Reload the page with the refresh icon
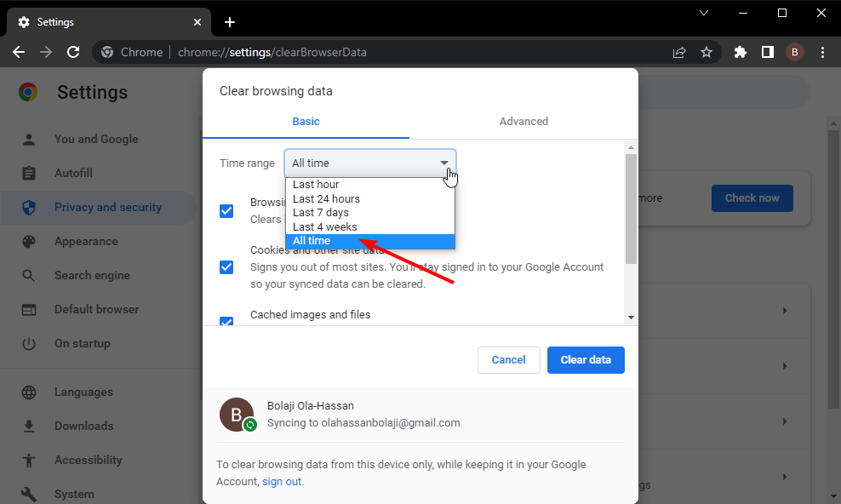This screenshot has width=841, height=504. tap(73, 52)
